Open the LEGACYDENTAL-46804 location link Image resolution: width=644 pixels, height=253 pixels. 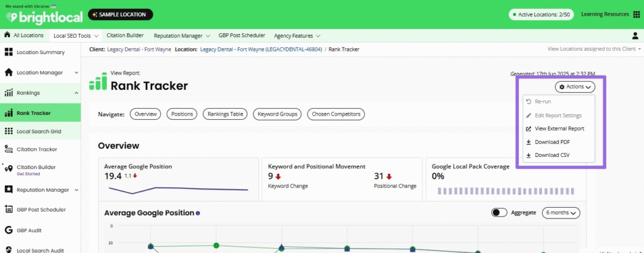[261, 49]
